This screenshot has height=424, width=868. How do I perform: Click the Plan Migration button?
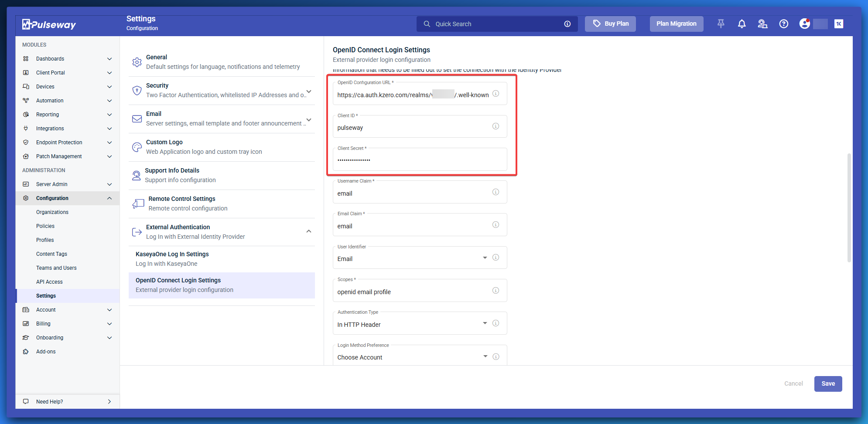coord(676,24)
